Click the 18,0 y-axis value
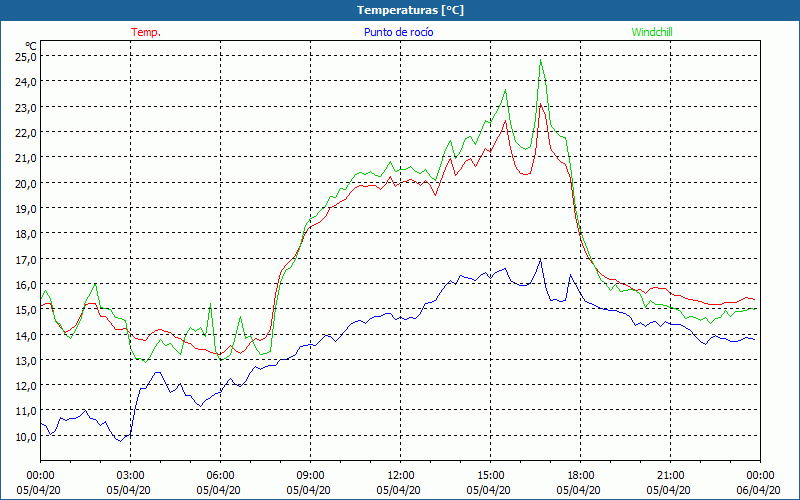Image resolution: width=800 pixels, height=500 pixels. click(x=25, y=234)
